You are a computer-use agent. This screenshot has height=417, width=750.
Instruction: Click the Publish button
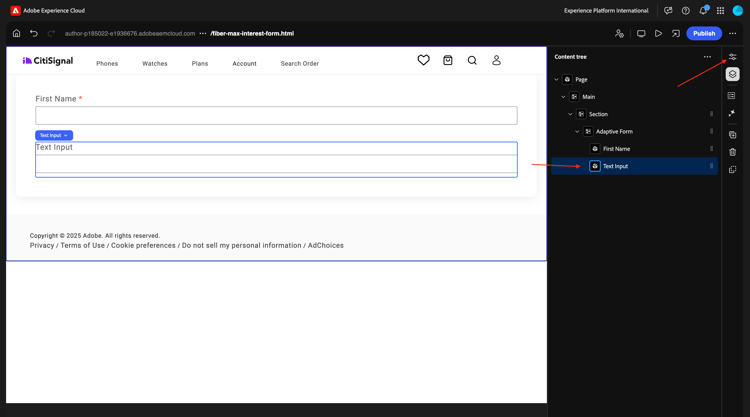[704, 33]
